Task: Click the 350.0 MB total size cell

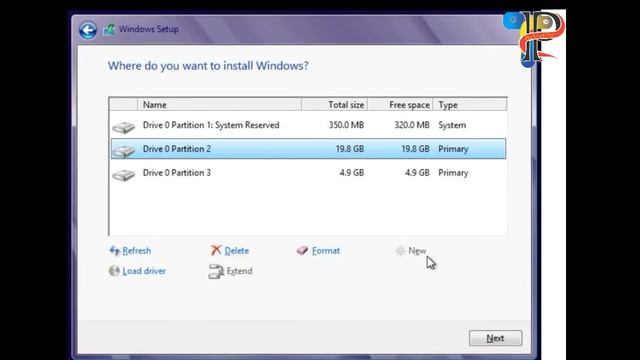Action: [x=346, y=125]
